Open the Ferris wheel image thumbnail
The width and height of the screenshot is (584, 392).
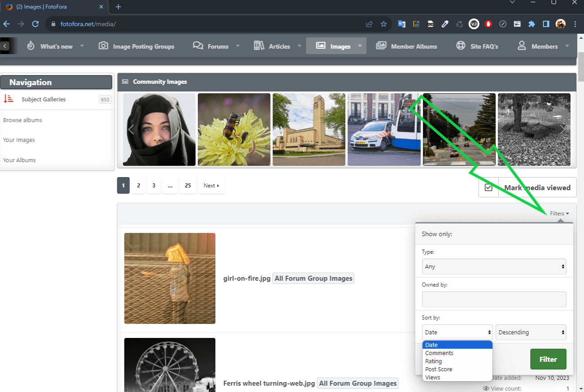[170, 365]
